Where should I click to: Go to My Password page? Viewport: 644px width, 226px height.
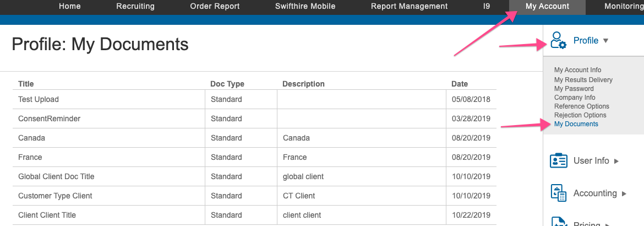tap(574, 89)
